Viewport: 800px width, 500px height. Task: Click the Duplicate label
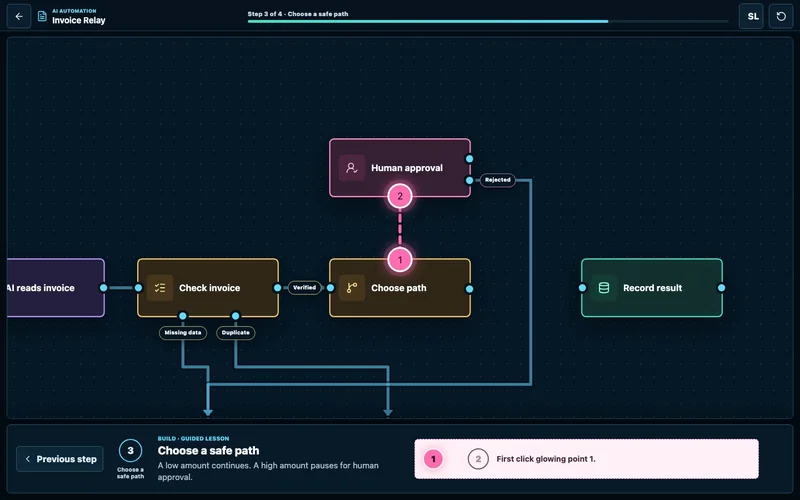point(236,333)
